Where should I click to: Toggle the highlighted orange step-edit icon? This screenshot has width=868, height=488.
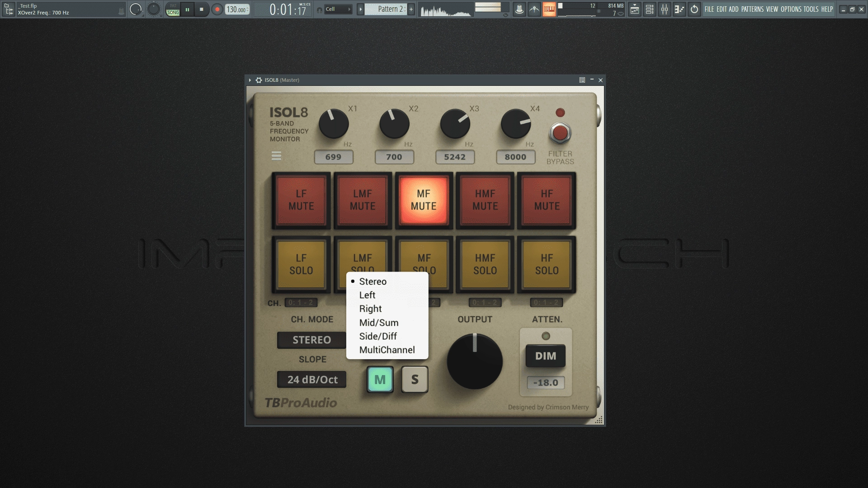(x=549, y=9)
